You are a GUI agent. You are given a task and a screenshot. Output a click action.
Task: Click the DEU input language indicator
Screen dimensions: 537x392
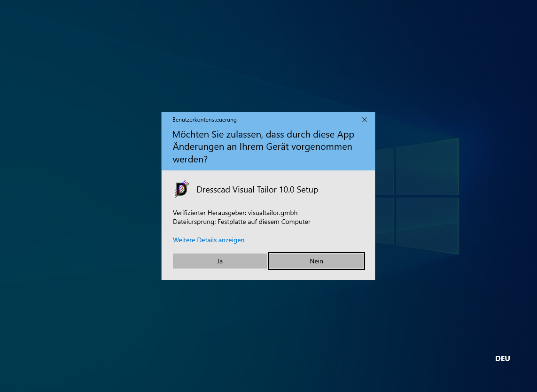(x=502, y=359)
